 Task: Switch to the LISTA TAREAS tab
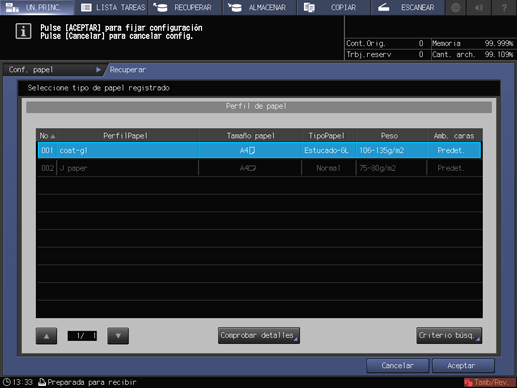(x=111, y=7)
